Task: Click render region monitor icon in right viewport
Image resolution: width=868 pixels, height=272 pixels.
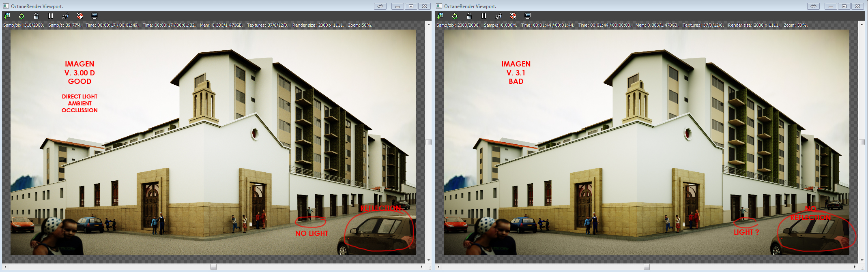Action: [x=528, y=16]
